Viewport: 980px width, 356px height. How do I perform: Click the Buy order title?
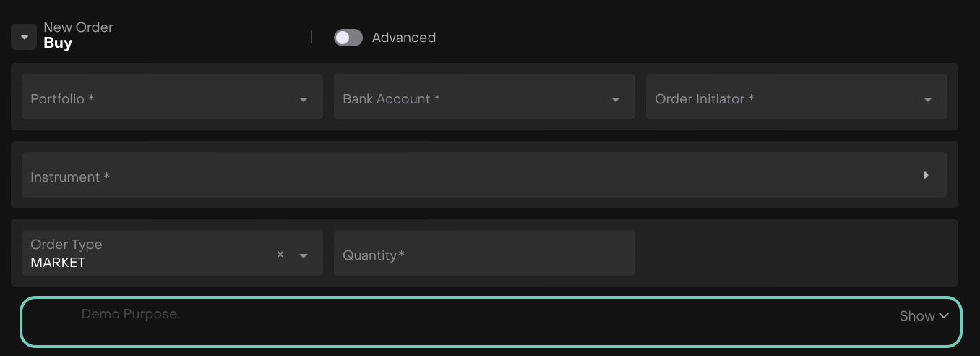click(x=58, y=43)
